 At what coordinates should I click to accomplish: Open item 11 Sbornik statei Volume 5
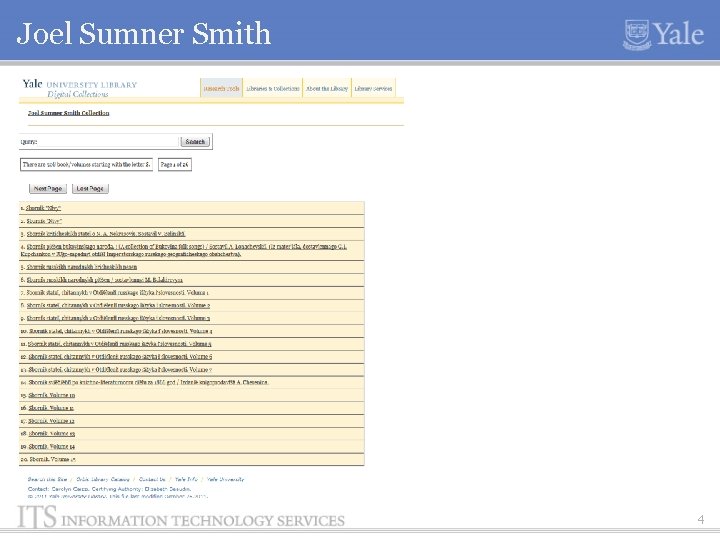tap(120, 344)
